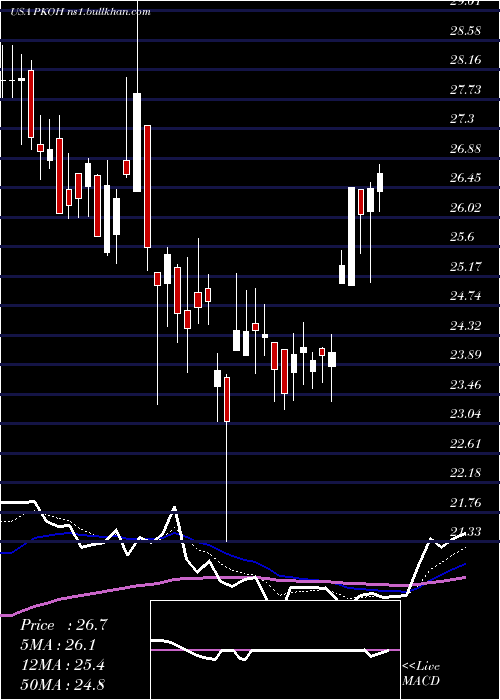This screenshot has width=500, height=700.
Task: Click the 28.16 price axis label
Action: pyautogui.click(x=465, y=60)
